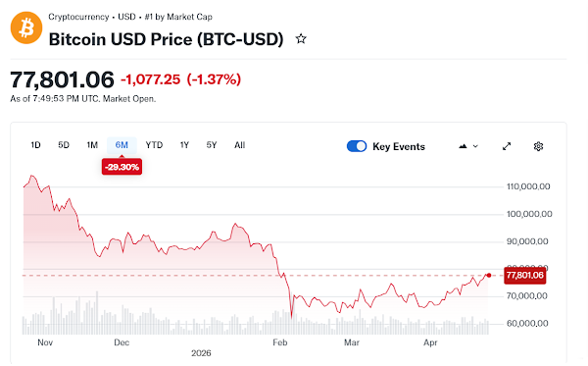Click the Key Events label
The height and width of the screenshot is (366, 588).
click(x=399, y=146)
